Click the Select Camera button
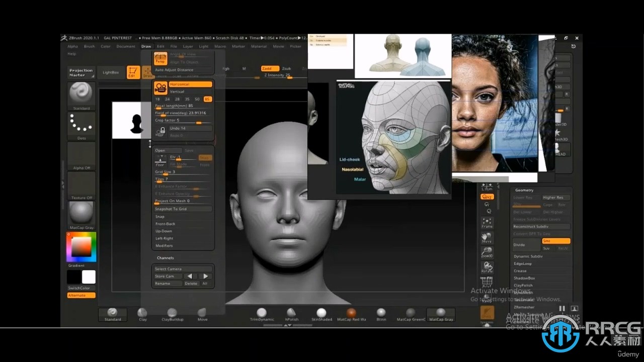The height and width of the screenshot is (362, 644). pos(183,269)
